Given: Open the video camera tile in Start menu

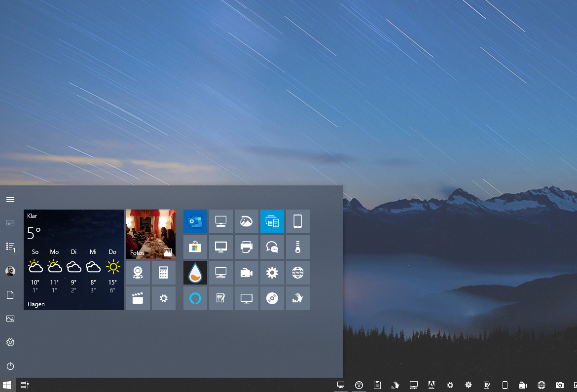Looking at the screenshot, I should pyautogui.click(x=246, y=273).
